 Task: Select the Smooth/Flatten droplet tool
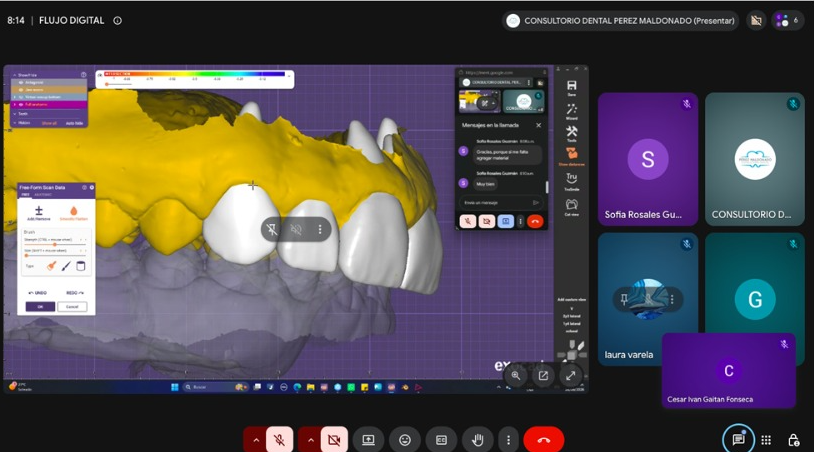[x=73, y=213]
